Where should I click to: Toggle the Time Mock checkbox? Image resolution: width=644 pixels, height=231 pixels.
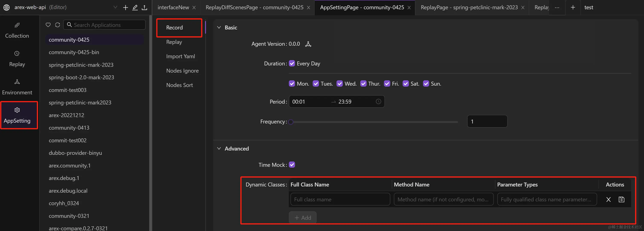pyautogui.click(x=292, y=165)
